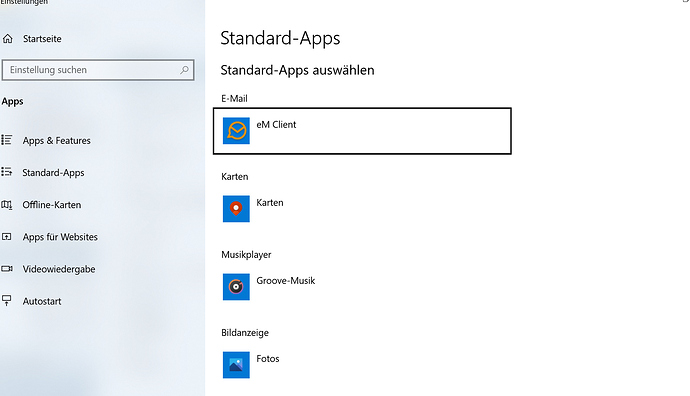
Task: Change default music player Groove-Musik
Action: pyautogui.click(x=362, y=287)
